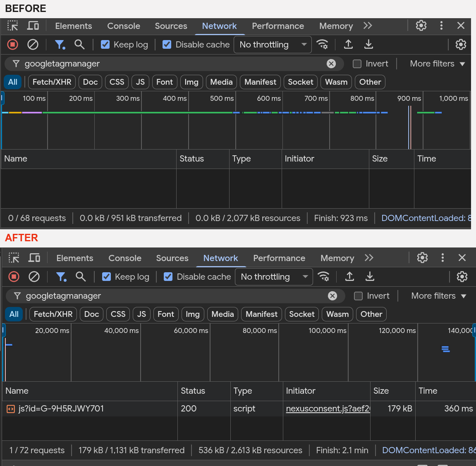This screenshot has height=466, width=476.
Task: Clear network log in BEFORE panel
Action: click(33, 45)
